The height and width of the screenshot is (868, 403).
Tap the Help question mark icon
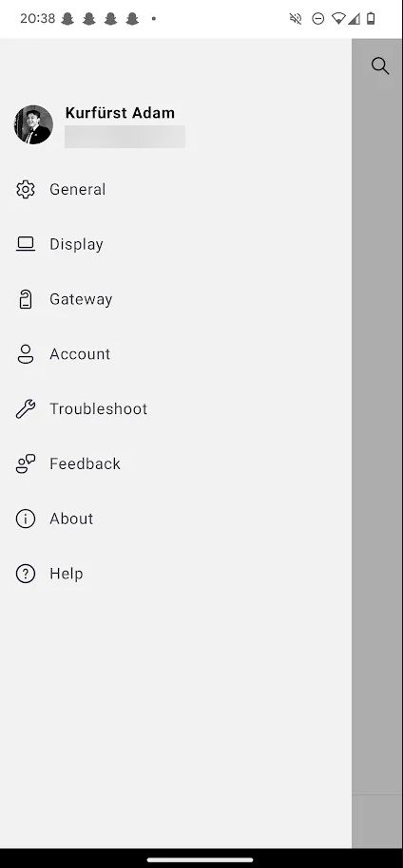tap(25, 574)
